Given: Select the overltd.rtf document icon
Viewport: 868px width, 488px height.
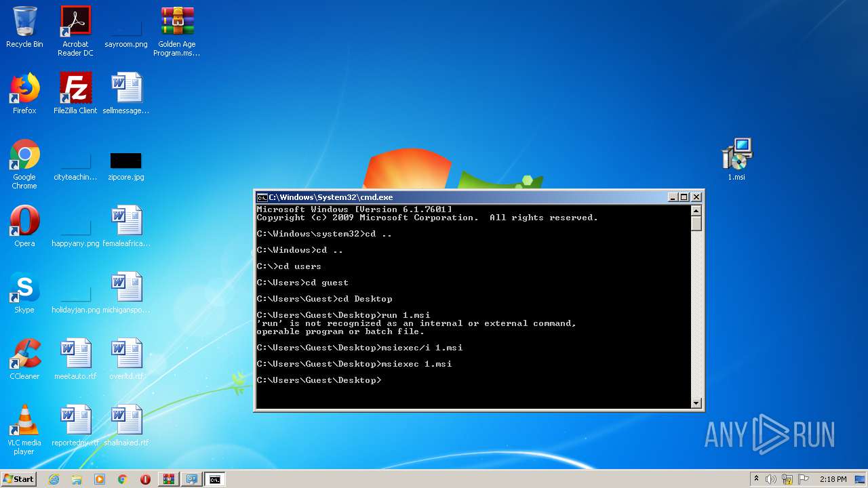Looking at the screenshot, I should click(x=126, y=359).
